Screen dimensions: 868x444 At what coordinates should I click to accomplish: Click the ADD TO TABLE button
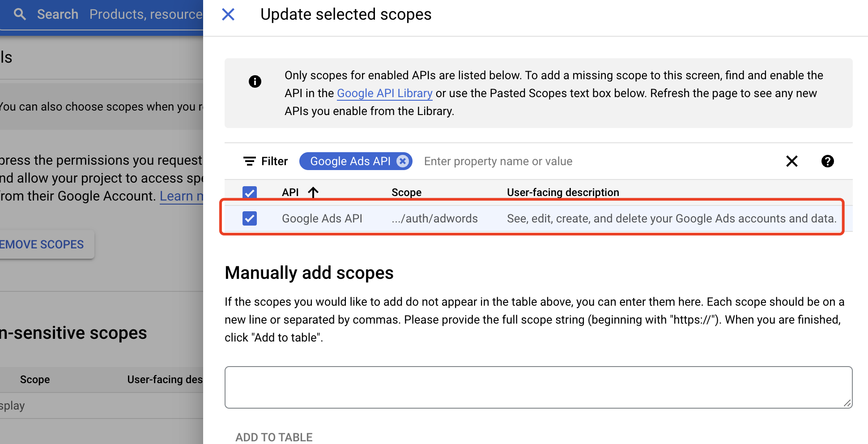click(273, 436)
